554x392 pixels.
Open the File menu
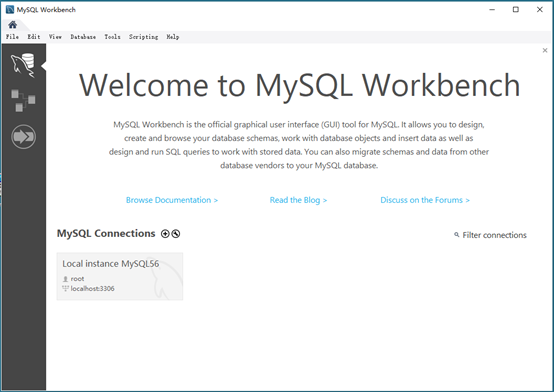coord(12,37)
